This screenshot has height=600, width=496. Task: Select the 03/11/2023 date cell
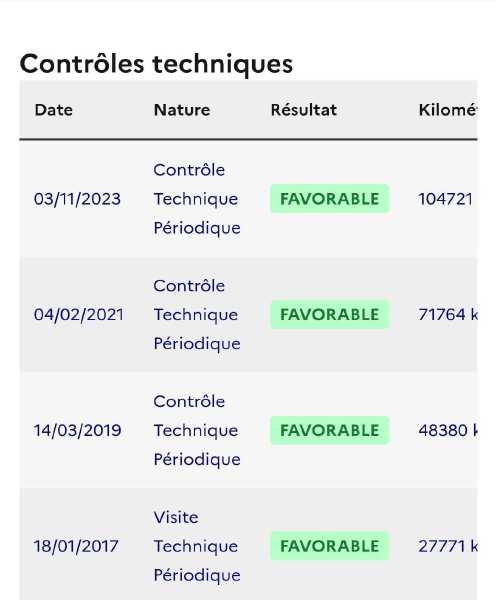(x=77, y=199)
